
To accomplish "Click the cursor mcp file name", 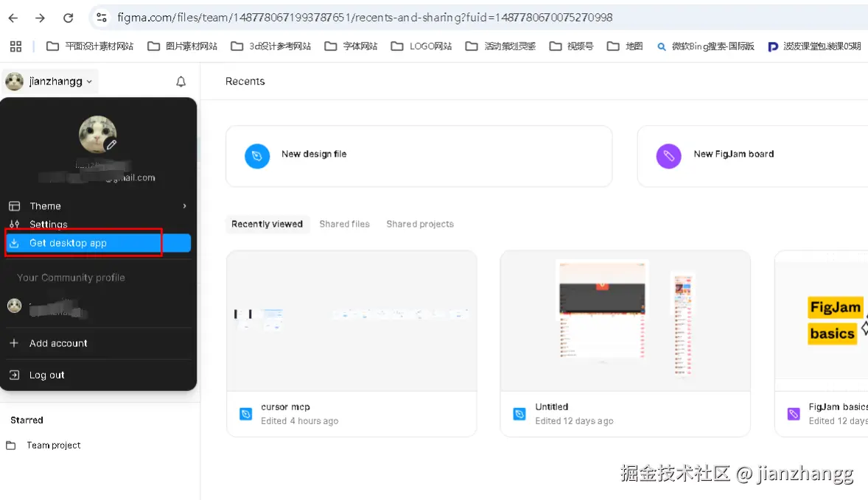I will pyautogui.click(x=285, y=407).
